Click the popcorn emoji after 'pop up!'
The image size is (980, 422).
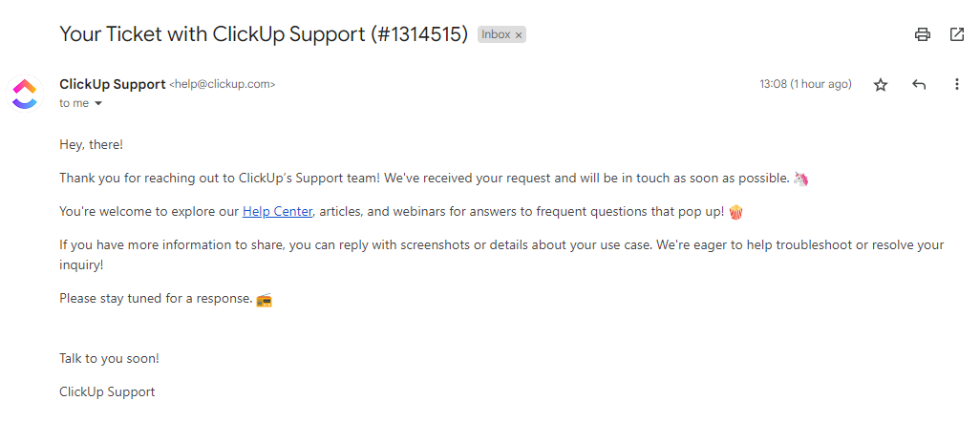click(x=736, y=212)
